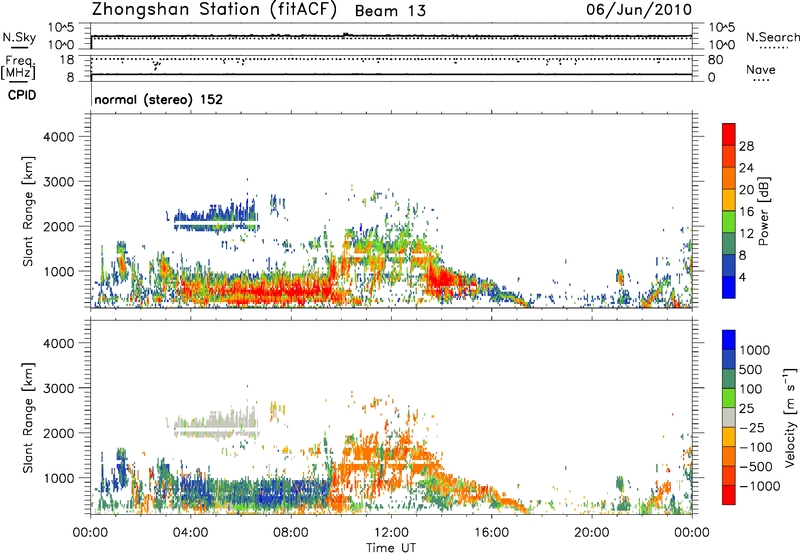
Task: Click the red bottom of velocity colorbar
Action: (729, 495)
